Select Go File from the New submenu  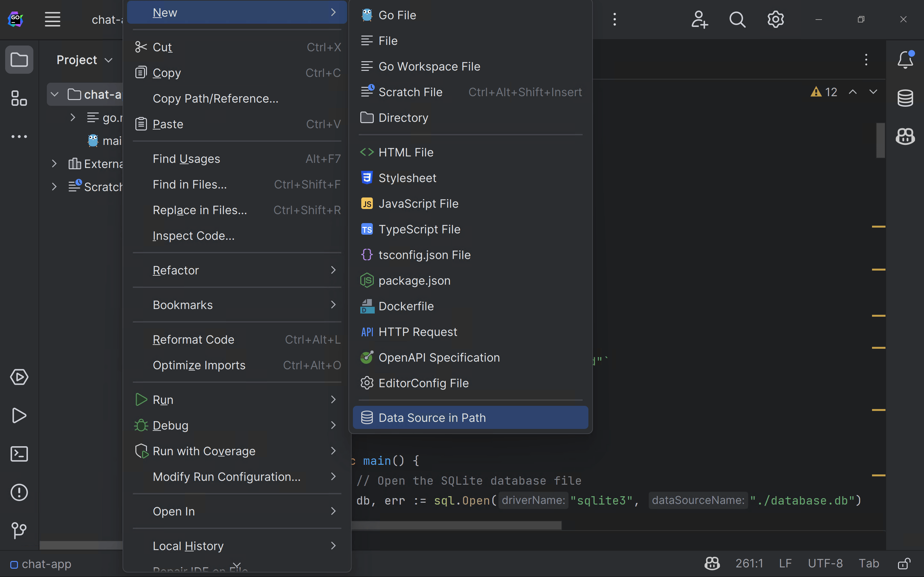[x=397, y=15]
